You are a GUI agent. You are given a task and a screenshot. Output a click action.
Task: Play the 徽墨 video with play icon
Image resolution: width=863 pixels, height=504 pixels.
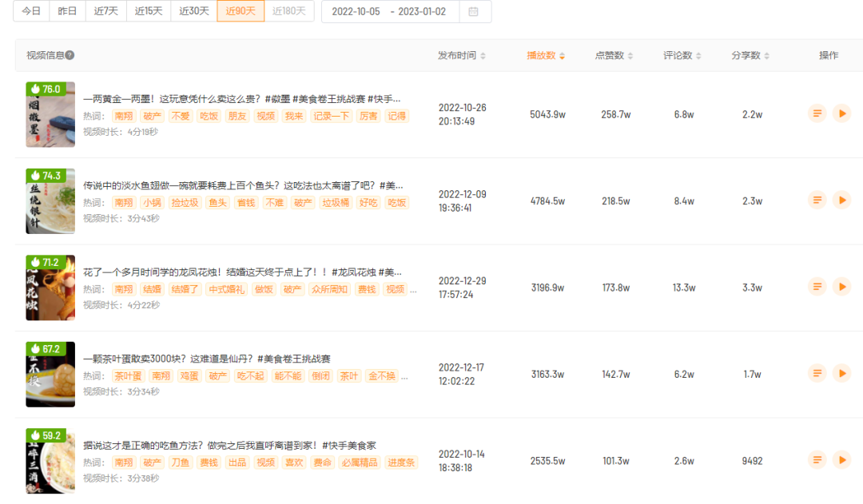pyautogui.click(x=842, y=114)
